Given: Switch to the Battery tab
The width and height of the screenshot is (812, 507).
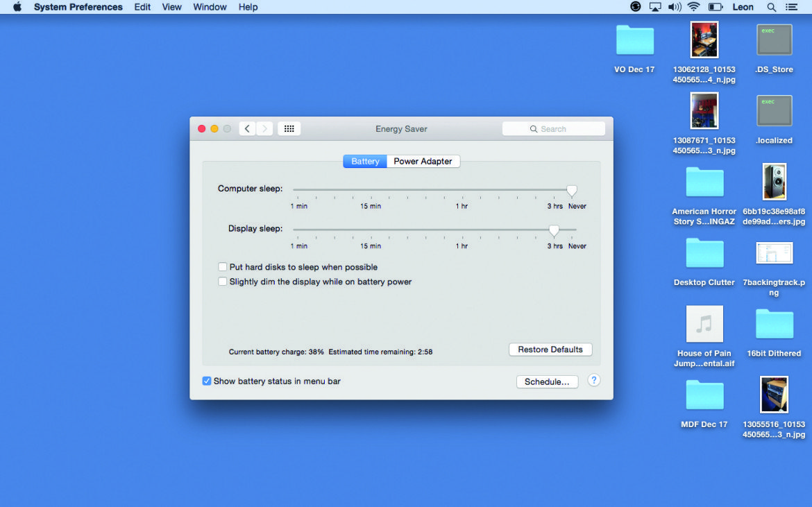Looking at the screenshot, I should [x=365, y=162].
